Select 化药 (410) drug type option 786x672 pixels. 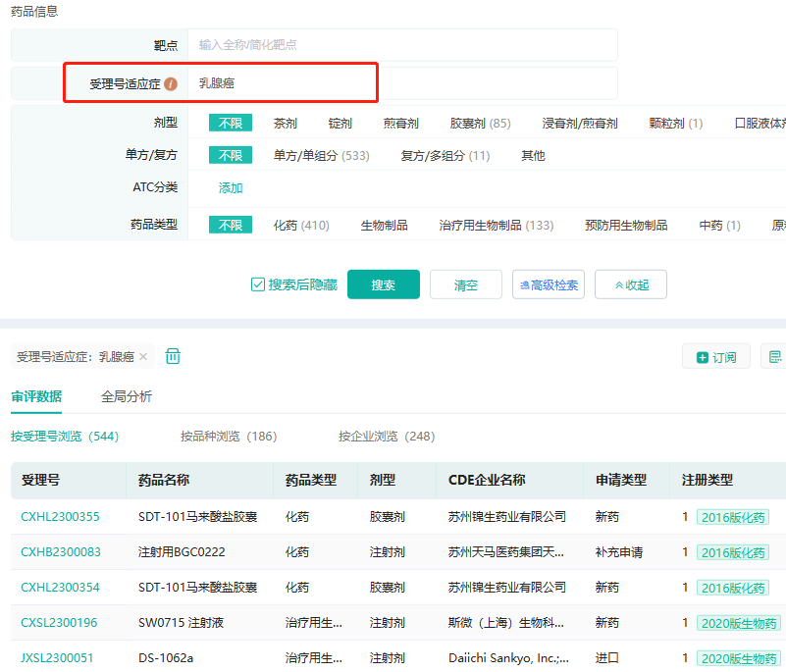pos(301,225)
